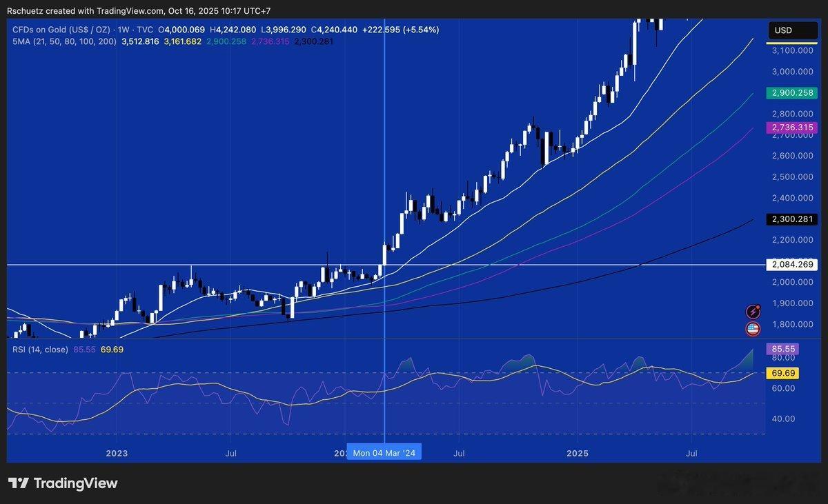
Task: Click the 40.00 RSI scale label
Action: click(782, 419)
